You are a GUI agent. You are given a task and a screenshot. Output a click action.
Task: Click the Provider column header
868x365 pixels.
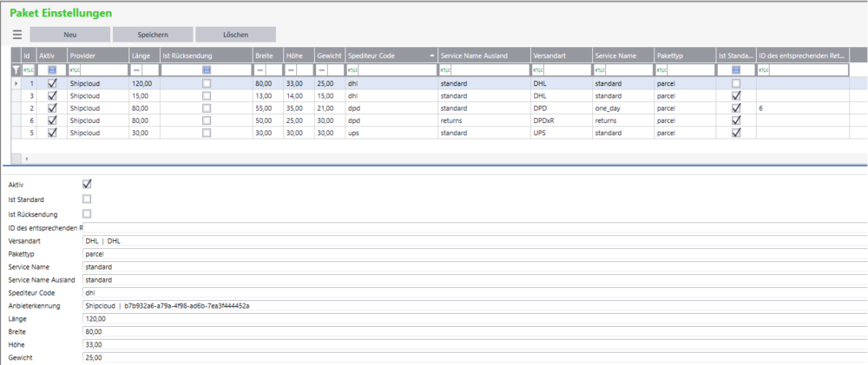coord(95,55)
